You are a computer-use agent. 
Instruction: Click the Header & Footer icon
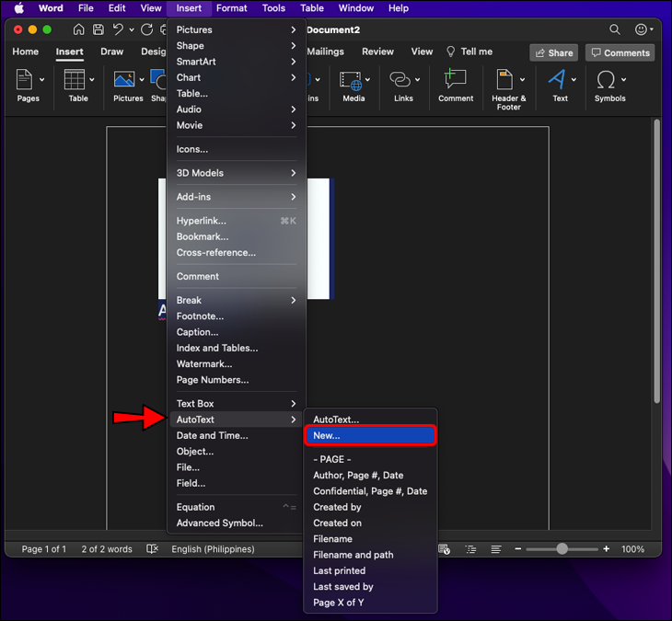pyautogui.click(x=504, y=80)
